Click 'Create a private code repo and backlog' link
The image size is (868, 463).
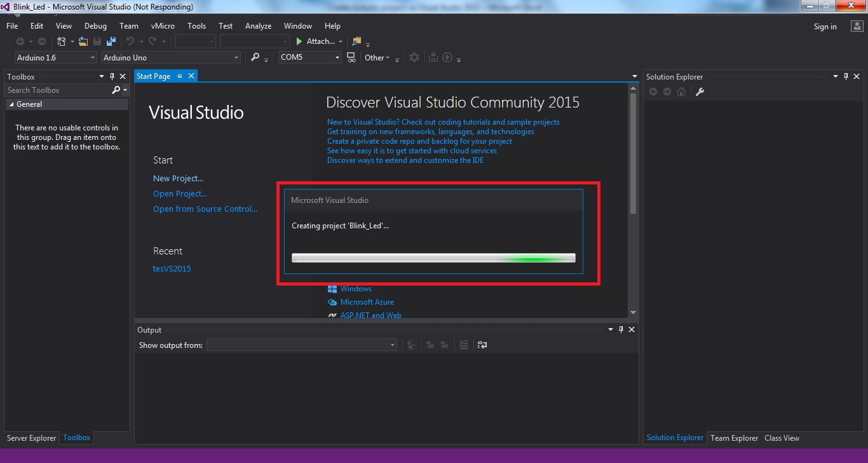[x=419, y=141]
